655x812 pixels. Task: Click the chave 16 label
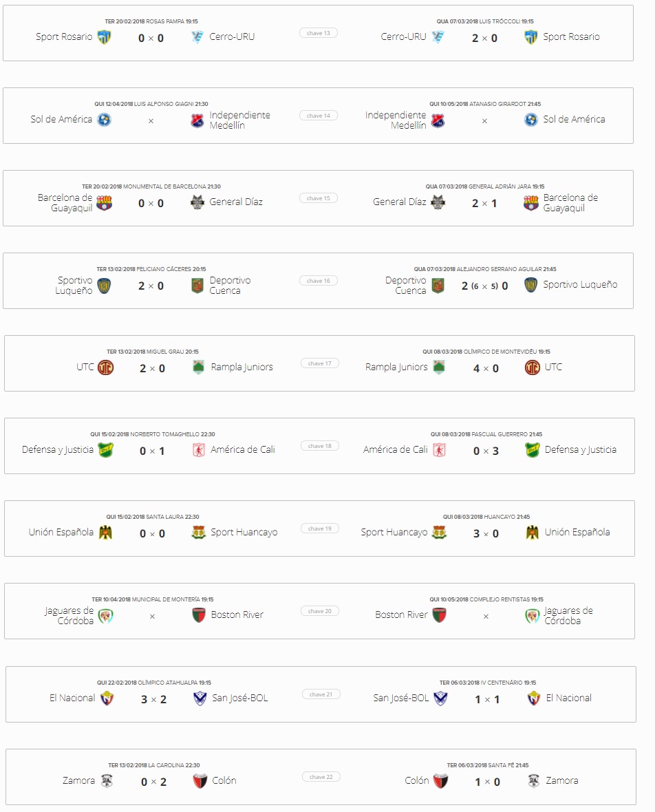click(319, 281)
